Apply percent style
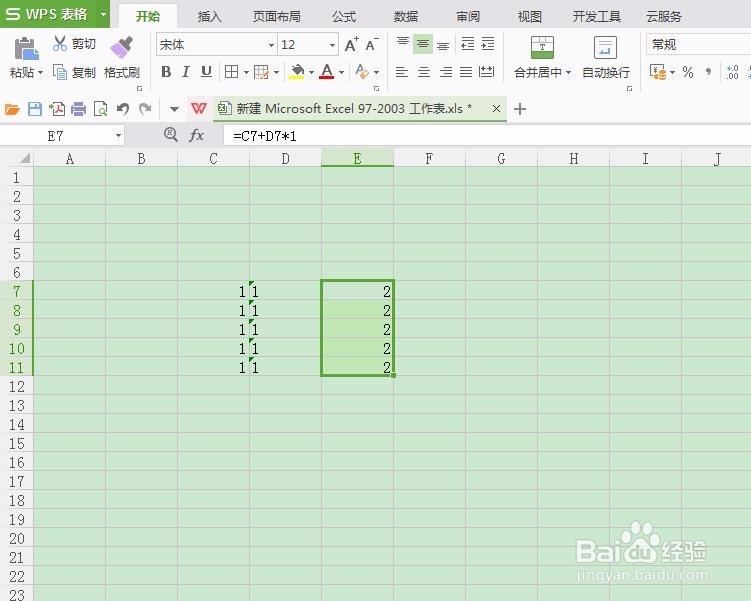Image resolution: width=751 pixels, height=601 pixels. (688, 72)
